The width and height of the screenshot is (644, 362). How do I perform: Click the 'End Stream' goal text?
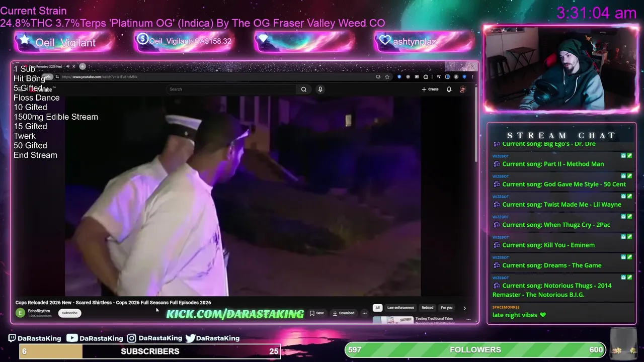35,155
